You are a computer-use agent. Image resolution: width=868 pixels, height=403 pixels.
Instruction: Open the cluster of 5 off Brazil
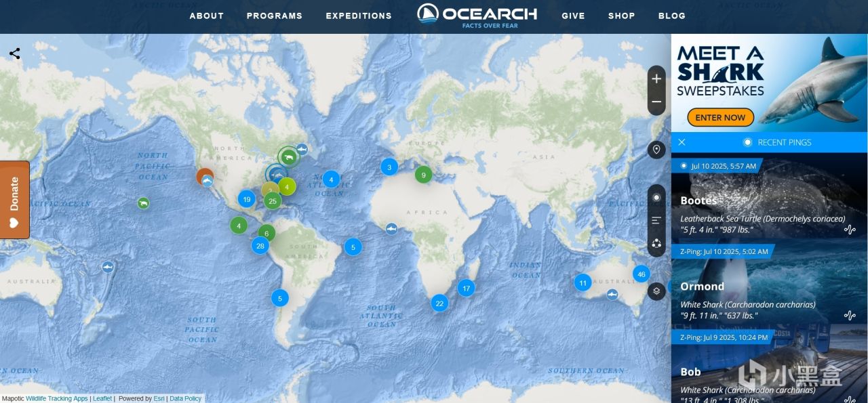coord(353,247)
